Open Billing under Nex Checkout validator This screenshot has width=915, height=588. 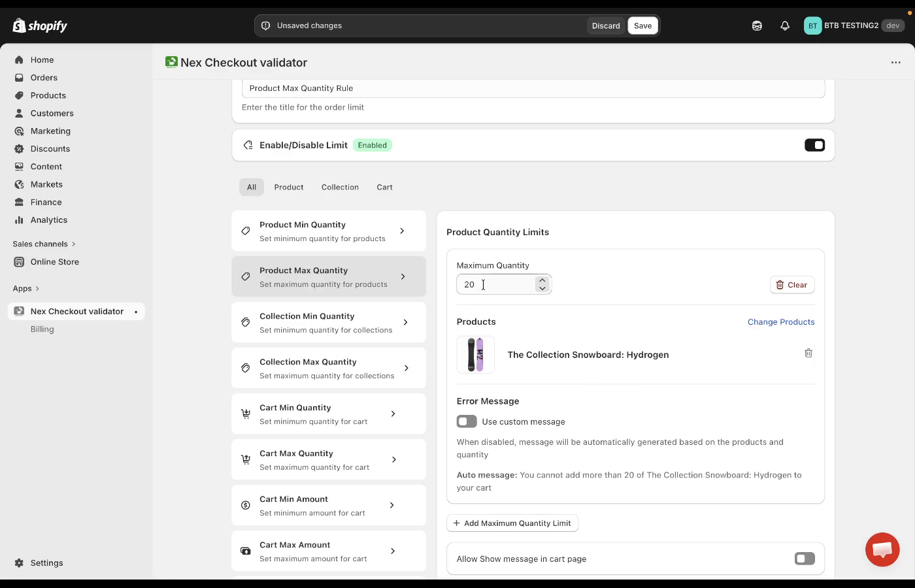tap(42, 329)
